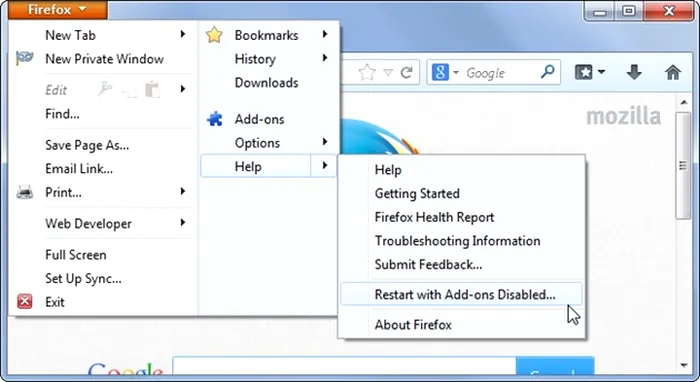Open the bookmarks button dropdown arrow
The height and width of the screenshot is (382, 700).
[x=601, y=72]
